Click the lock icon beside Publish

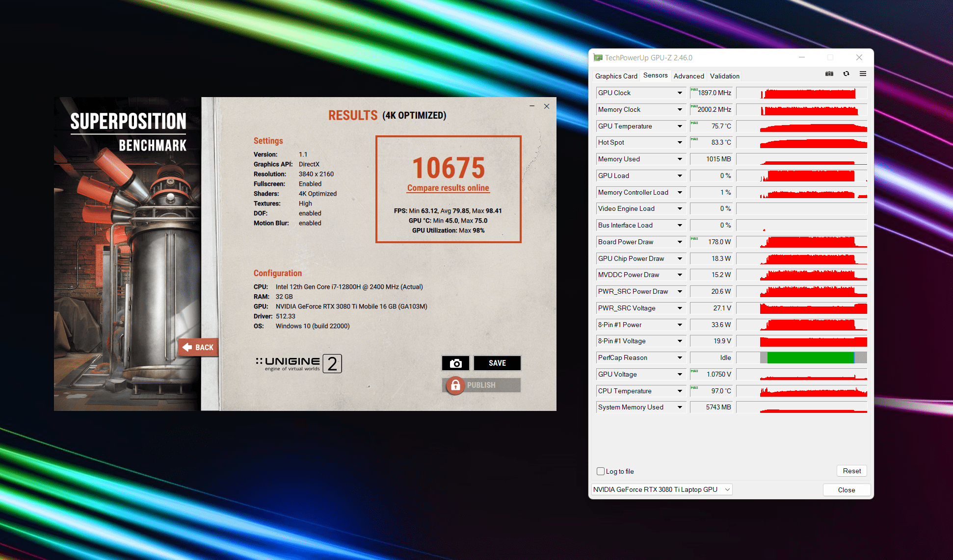click(x=455, y=385)
